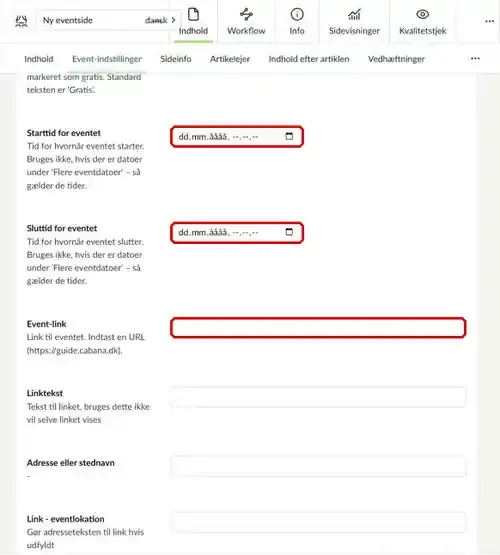Click the Umbraco logo icon beside page name

click(21, 21)
